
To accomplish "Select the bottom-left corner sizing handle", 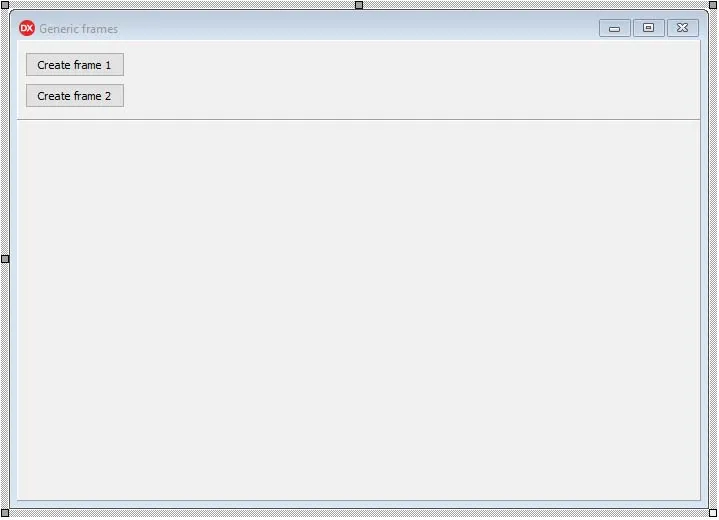I will point(5,513).
